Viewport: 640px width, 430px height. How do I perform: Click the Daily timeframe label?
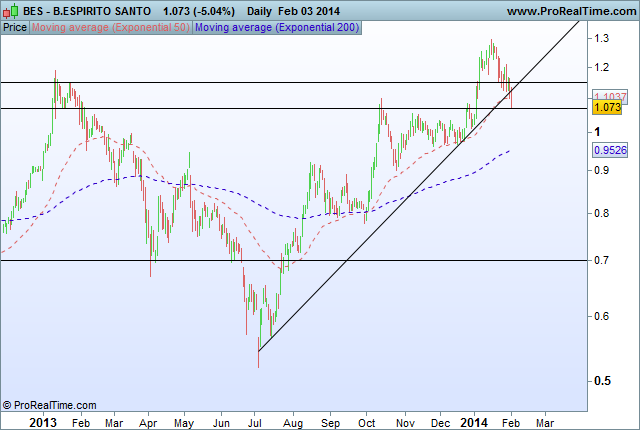click(x=259, y=11)
